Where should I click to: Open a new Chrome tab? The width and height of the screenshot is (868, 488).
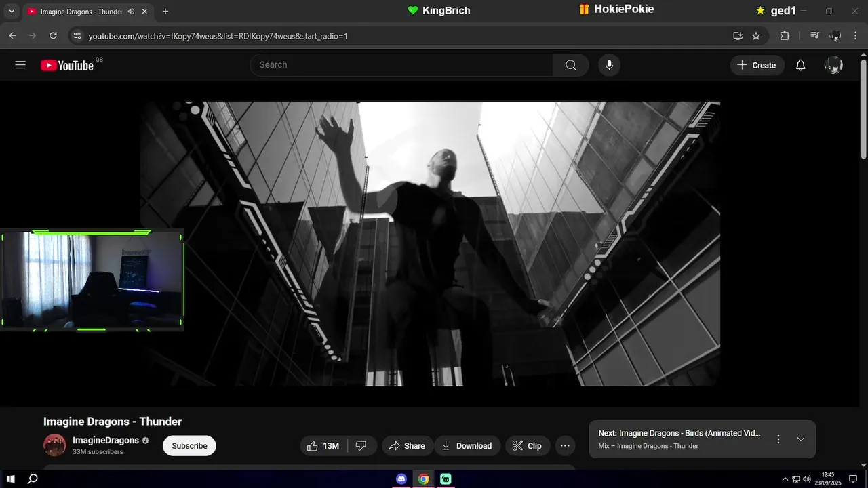click(165, 12)
